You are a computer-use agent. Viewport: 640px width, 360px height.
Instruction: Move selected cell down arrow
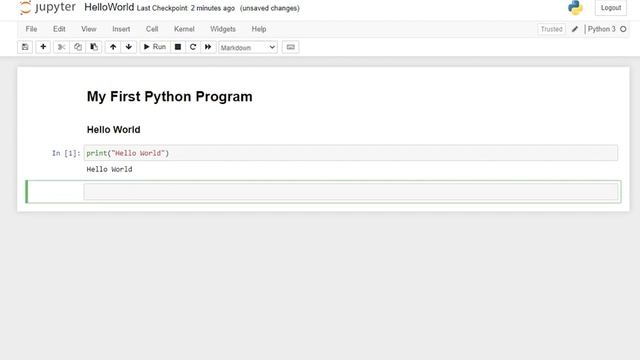[129, 47]
